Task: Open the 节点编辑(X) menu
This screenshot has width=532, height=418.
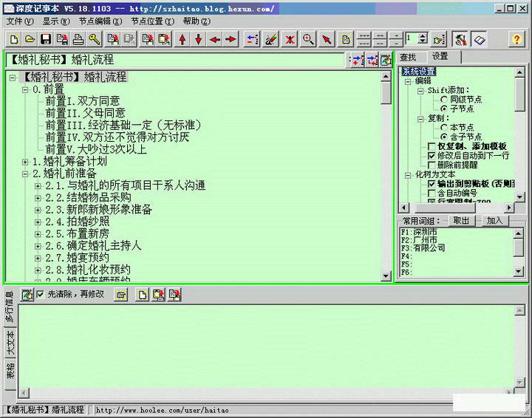Action: tap(100, 21)
